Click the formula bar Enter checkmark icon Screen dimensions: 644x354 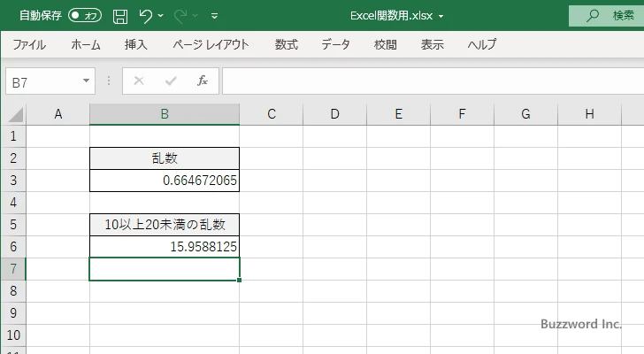(x=171, y=81)
